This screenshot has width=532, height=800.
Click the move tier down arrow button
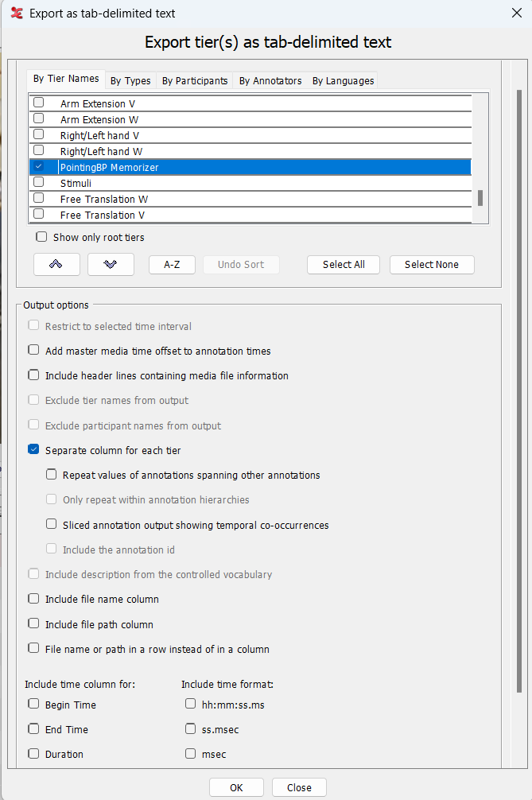pos(111,265)
